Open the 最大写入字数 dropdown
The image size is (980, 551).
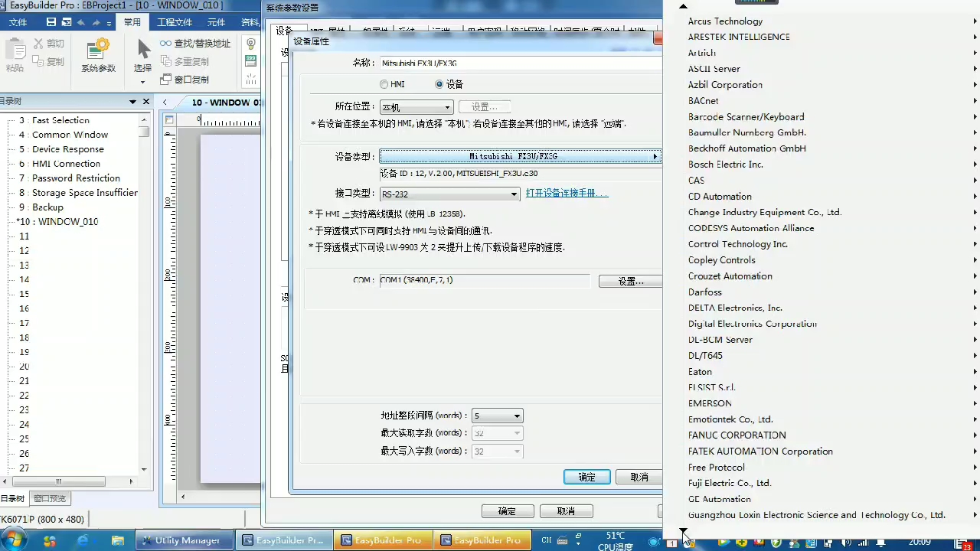[x=498, y=452]
